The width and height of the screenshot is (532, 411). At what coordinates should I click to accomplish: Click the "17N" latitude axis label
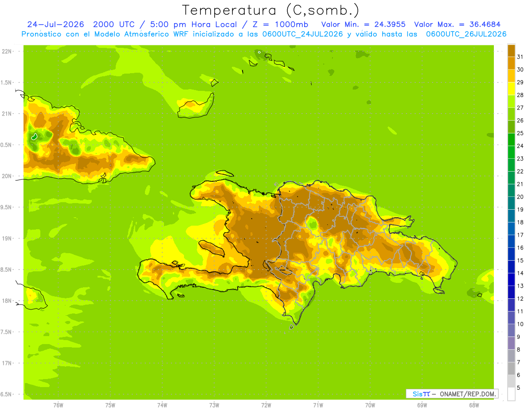coord(7,364)
